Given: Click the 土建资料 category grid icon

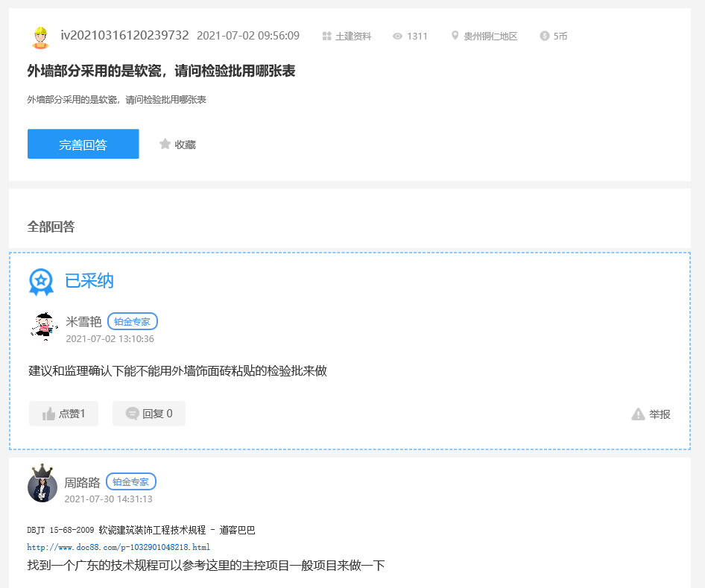Looking at the screenshot, I should [326, 37].
